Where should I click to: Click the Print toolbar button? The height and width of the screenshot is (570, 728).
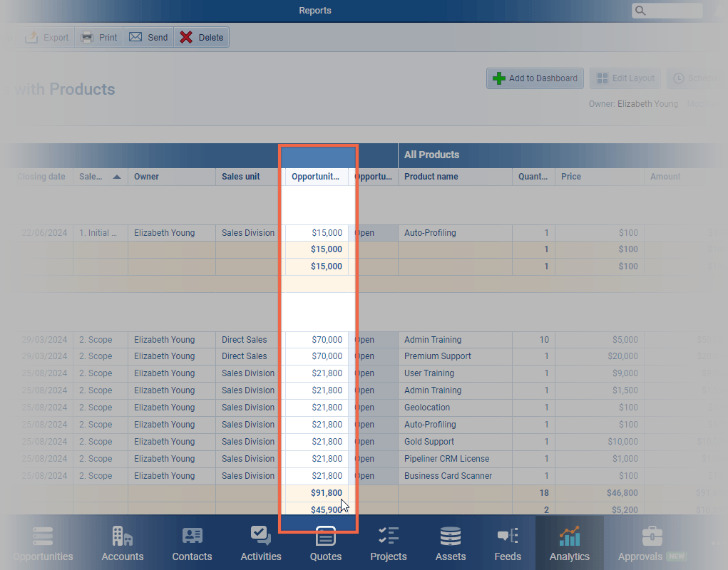98,38
